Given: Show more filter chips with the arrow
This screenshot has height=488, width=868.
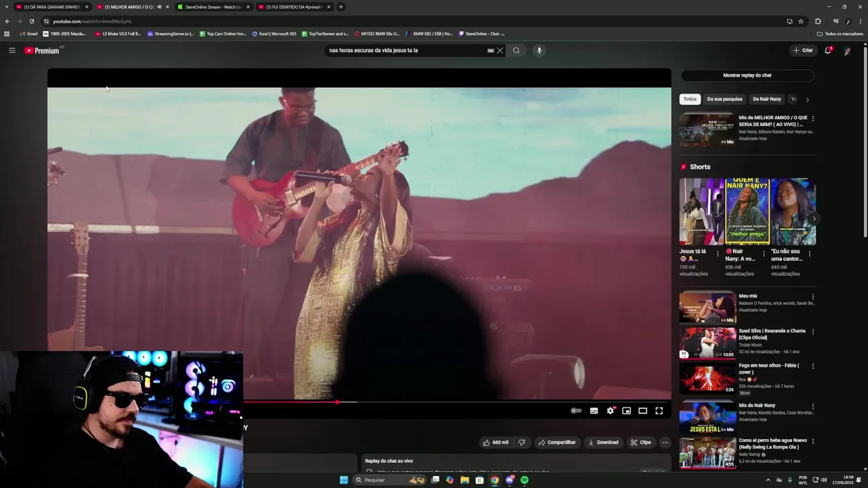Looking at the screenshot, I should pos(807,100).
